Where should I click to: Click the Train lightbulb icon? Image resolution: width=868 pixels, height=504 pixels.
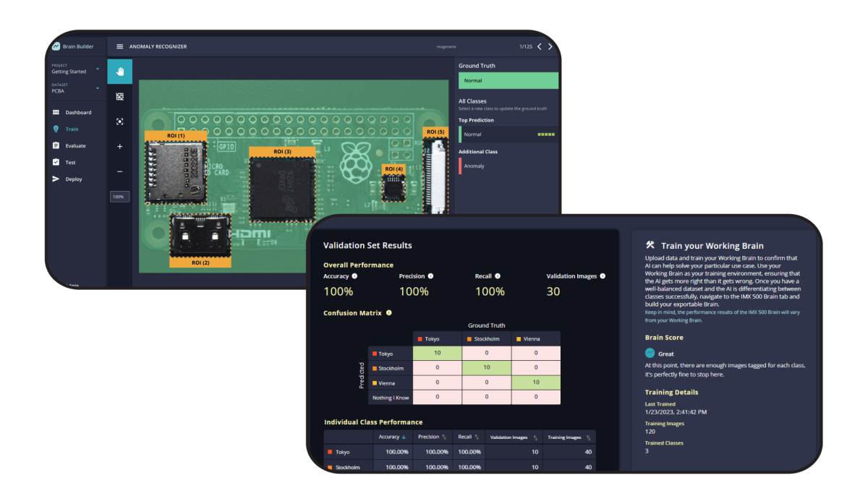(56, 129)
